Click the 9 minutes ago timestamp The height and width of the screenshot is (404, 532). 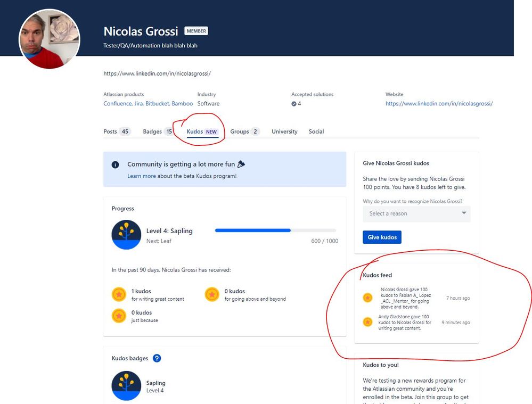click(456, 322)
